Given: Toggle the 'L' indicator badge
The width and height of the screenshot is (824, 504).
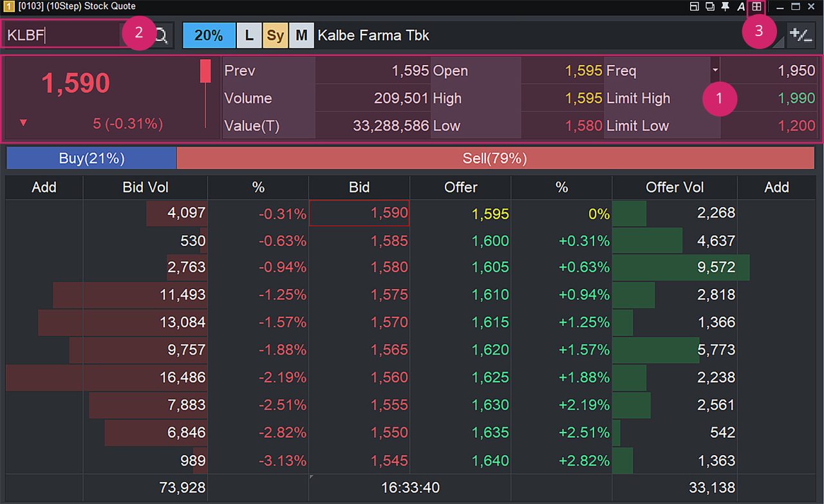Looking at the screenshot, I should point(249,35).
